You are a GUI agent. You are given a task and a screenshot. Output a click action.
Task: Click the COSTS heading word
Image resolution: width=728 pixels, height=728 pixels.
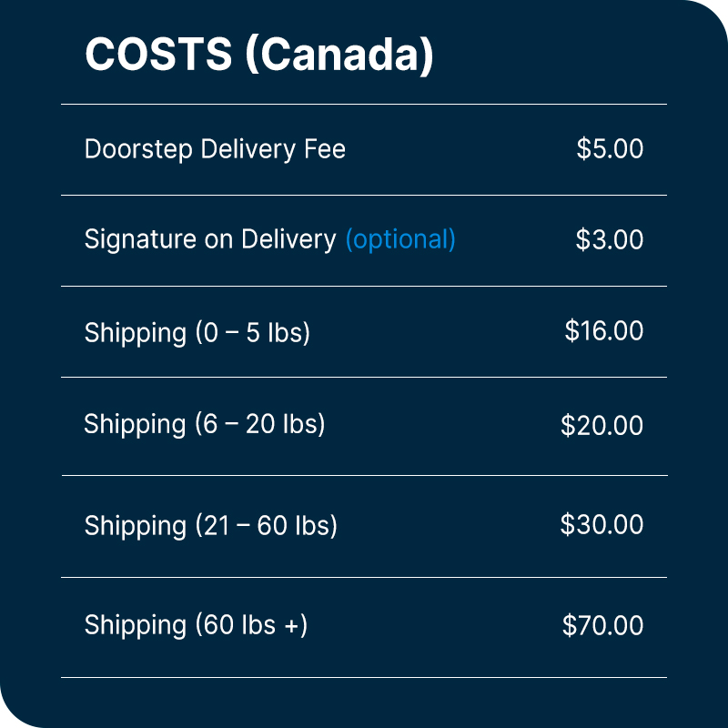158,56
